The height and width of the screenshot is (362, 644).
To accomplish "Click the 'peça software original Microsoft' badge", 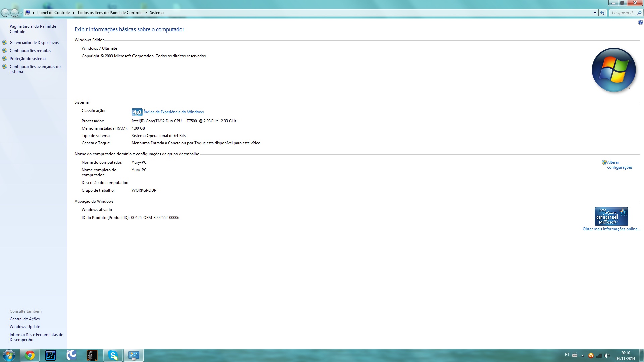I will tap(611, 217).
